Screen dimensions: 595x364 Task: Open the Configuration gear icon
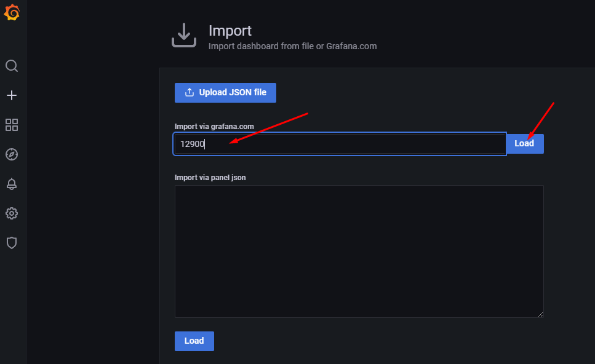pos(12,213)
